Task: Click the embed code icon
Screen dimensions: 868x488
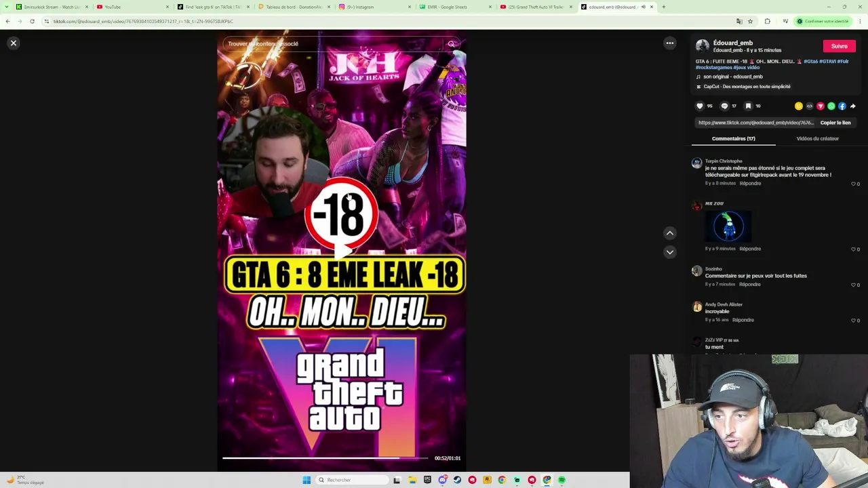Action: point(810,106)
